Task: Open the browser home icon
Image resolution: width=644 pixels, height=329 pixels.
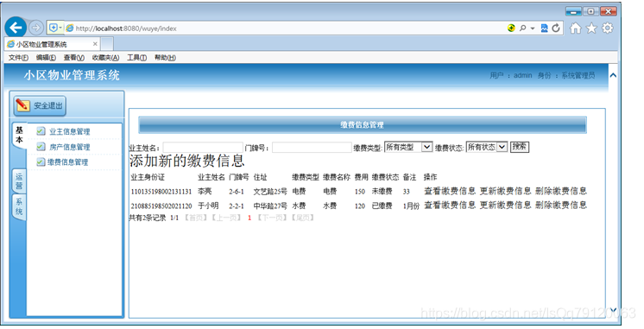Action: tap(576, 28)
